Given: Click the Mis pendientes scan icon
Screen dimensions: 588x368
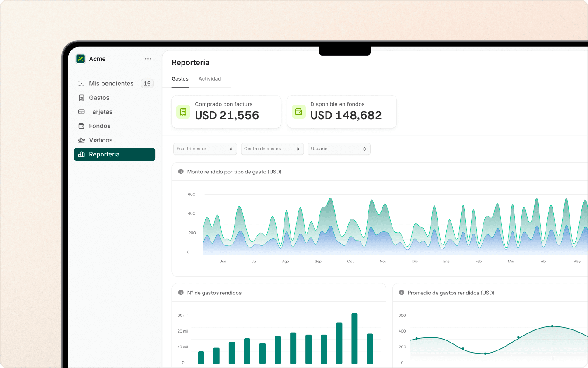Looking at the screenshot, I should pyautogui.click(x=81, y=84).
